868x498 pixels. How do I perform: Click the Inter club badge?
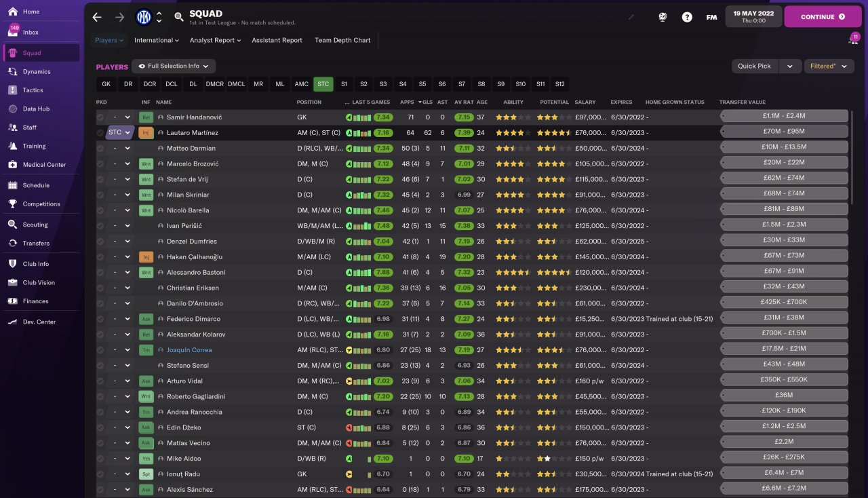pyautogui.click(x=144, y=17)
